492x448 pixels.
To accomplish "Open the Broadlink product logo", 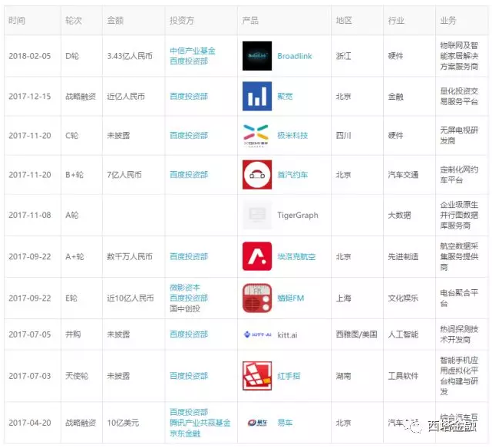I will (x=257, y=56).
